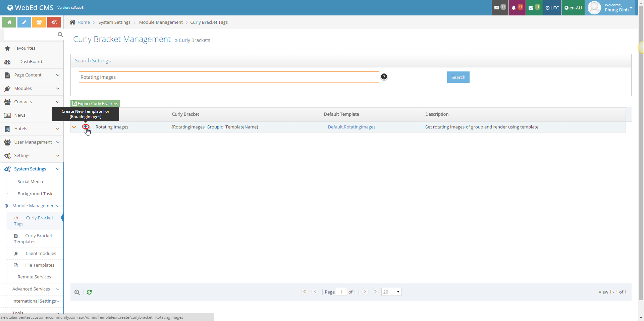Open the user profile dropdown menu
The image size is (644, 321).
611,8
